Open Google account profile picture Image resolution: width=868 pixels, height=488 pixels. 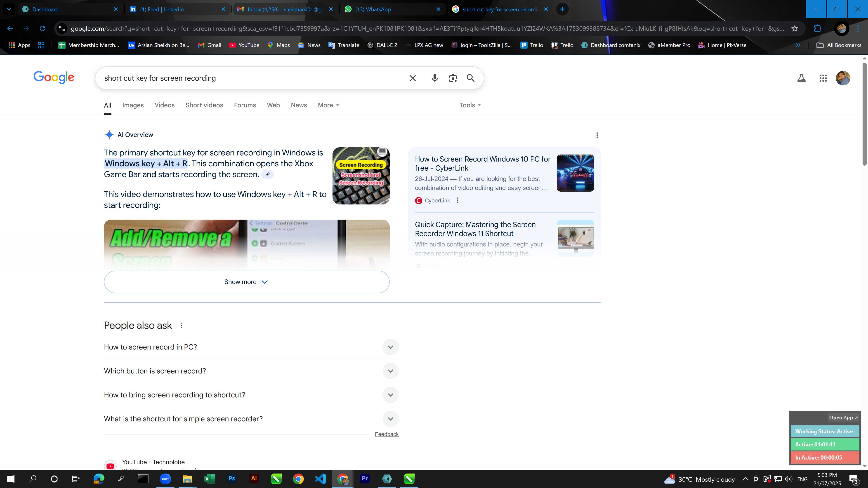click(x=843, y=78)
